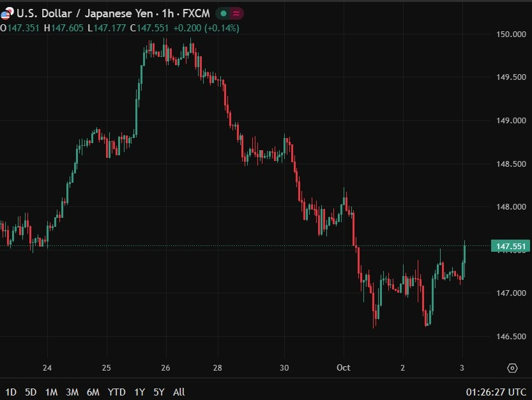Click the USD/JPY currency flag icon
The height and width of the screenshot is (400, 532).
[6, 13]
